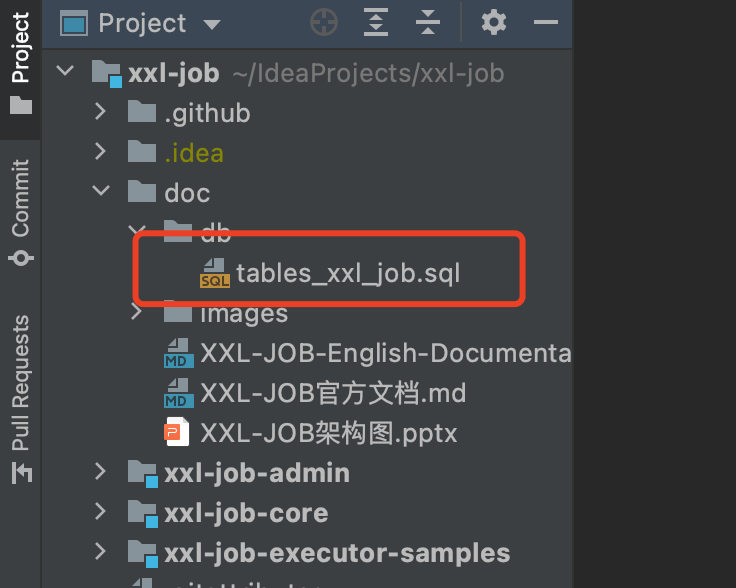736x588 pixels.
Task: Switch to the Commit tool window tab
Action: click(x=21, y=212)
